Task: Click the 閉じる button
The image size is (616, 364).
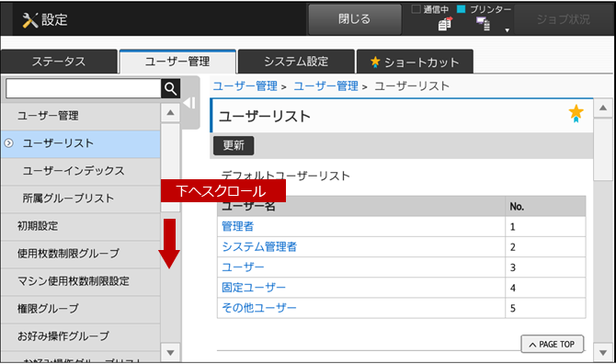Action: pos(354,19)
